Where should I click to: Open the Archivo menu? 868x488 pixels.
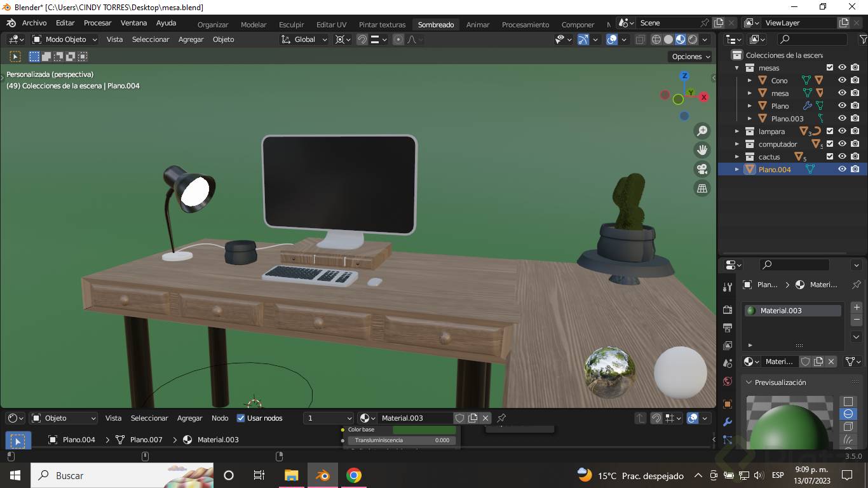tap(34, 23)
